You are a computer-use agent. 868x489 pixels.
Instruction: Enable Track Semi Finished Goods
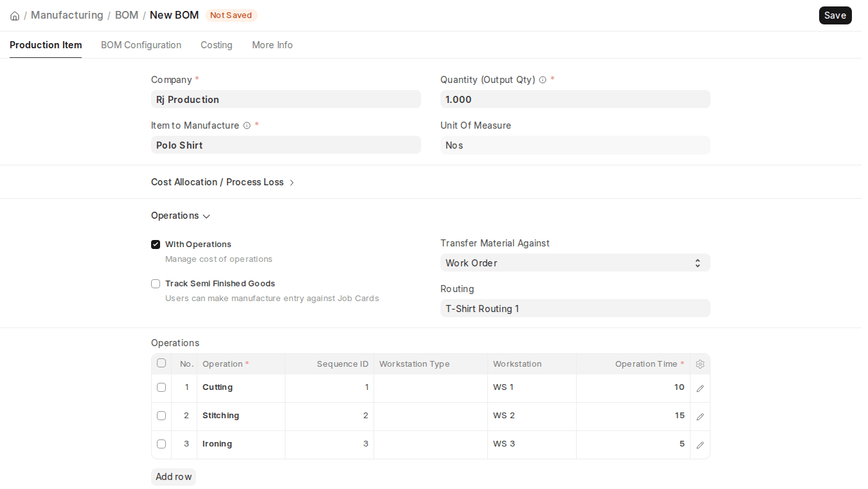pyautogui.click(x=156, y=284)
